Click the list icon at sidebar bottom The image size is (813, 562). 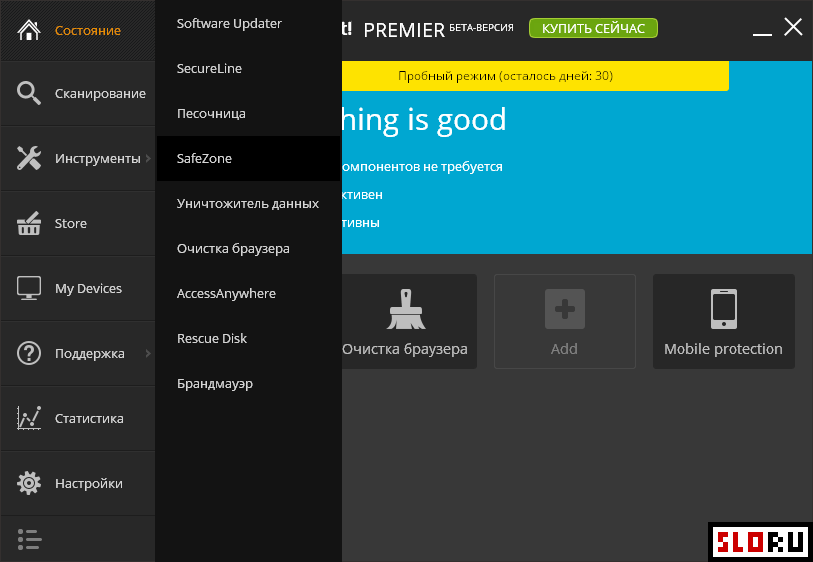(x=30, y=539)
